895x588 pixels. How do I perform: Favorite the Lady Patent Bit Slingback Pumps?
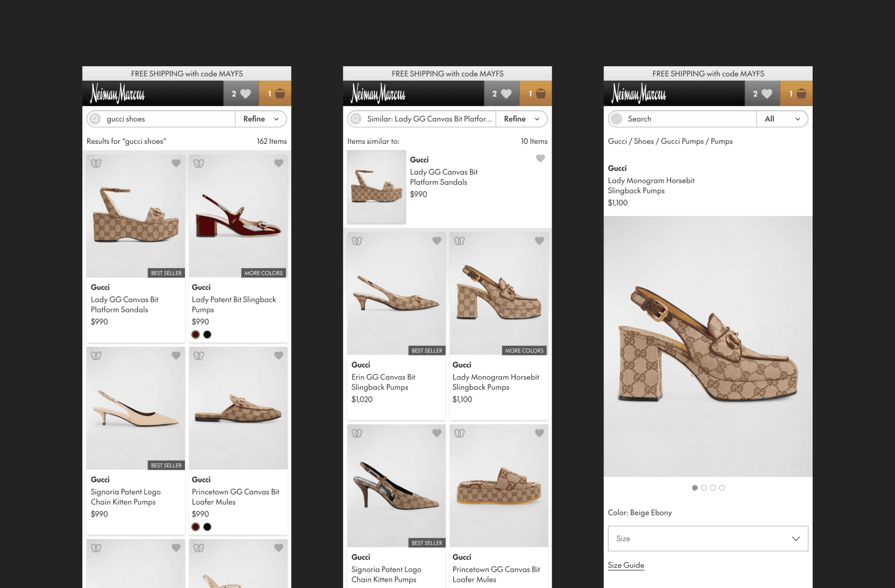pos(279,164)
